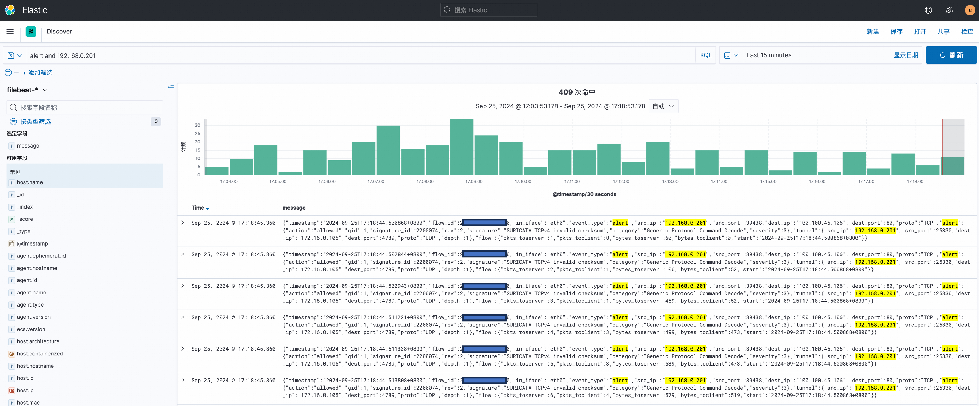Click the host.containerized boolean type icon
The image size is (980, 406).
click(x=12, y=354)
